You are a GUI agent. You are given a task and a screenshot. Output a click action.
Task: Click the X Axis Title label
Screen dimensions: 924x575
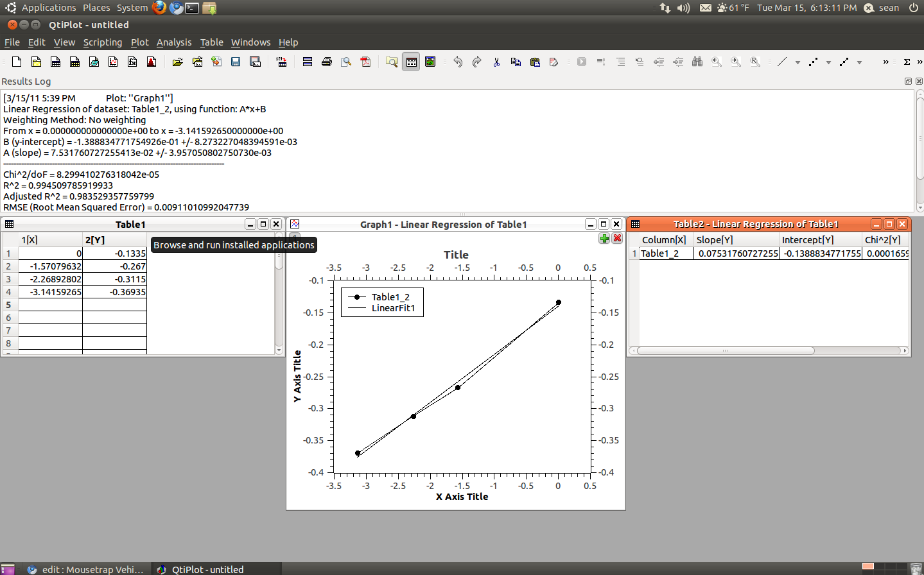point(462,497)
